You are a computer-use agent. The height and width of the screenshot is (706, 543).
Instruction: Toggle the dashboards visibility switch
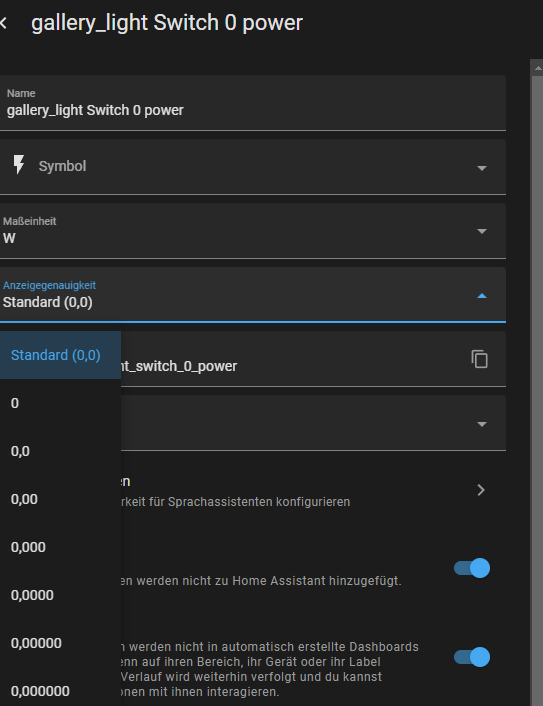click(472, 657)
